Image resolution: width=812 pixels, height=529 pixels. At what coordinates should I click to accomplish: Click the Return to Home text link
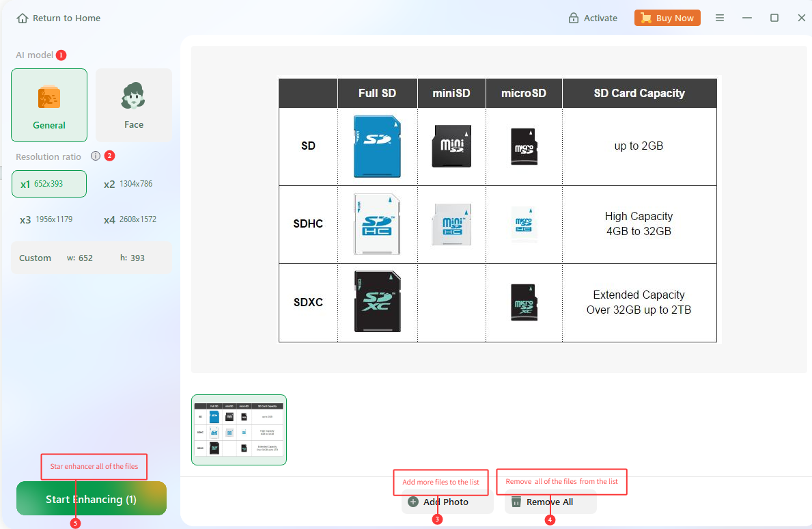[66, 18]
